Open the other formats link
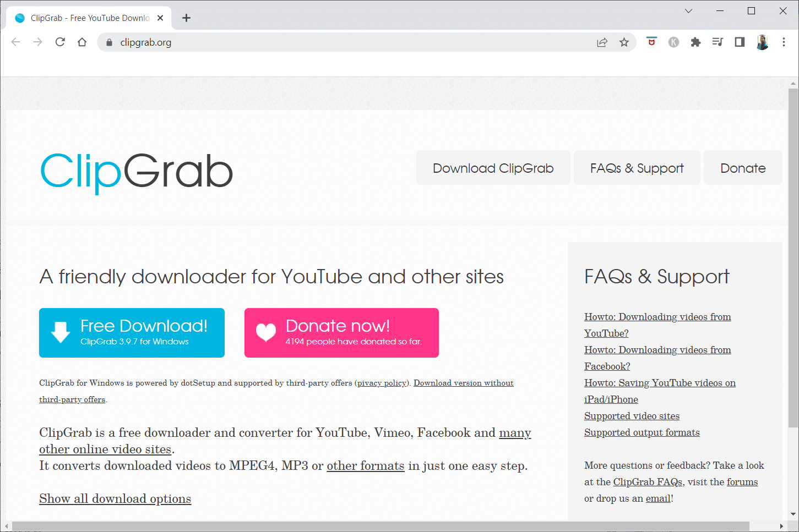The image size is (799, 532). click(x=365, y=466)
